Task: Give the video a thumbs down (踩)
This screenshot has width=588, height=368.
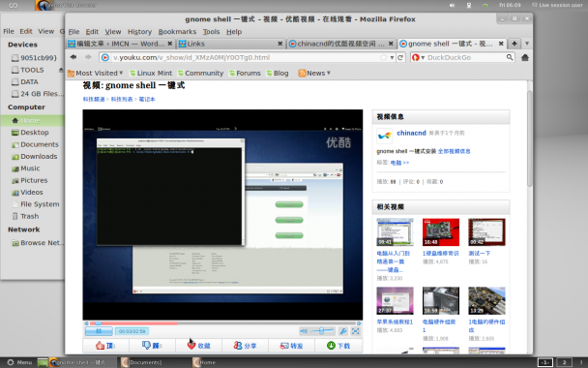Action: pos(152,346)
